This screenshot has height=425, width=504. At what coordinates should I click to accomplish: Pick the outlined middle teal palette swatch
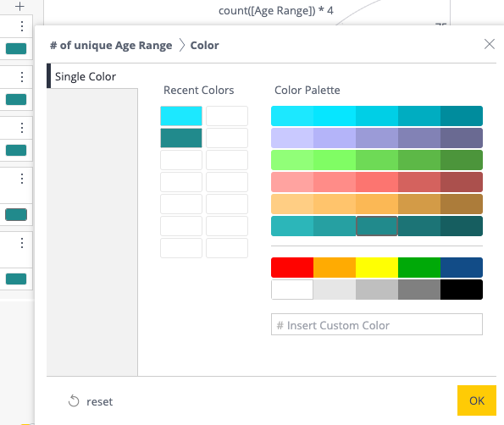pos(377,226)
